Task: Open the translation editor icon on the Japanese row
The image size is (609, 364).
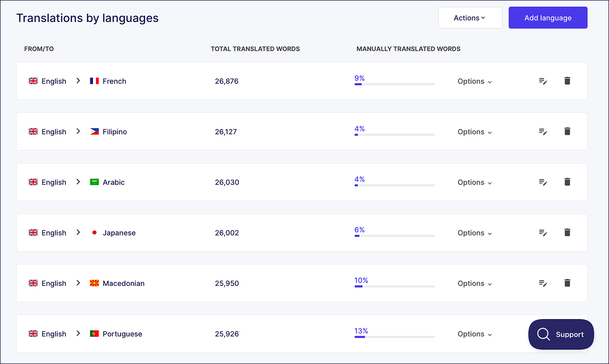Action: coord(543,232)
